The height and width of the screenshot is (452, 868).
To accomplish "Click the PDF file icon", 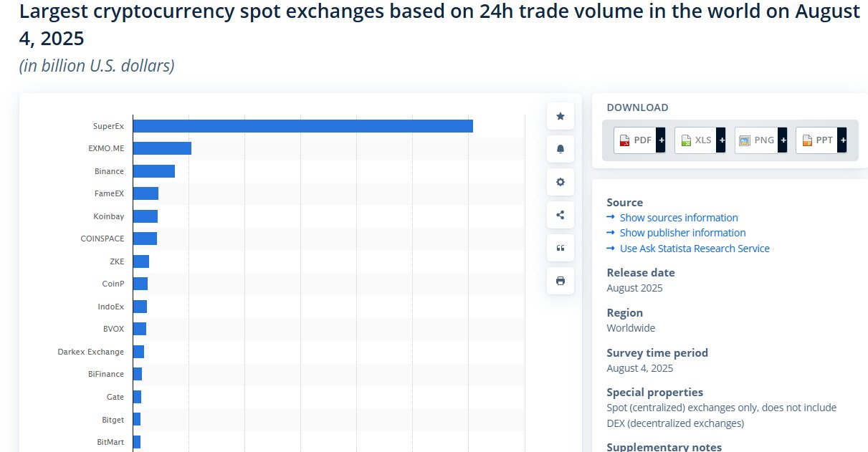I will point(624,140).
